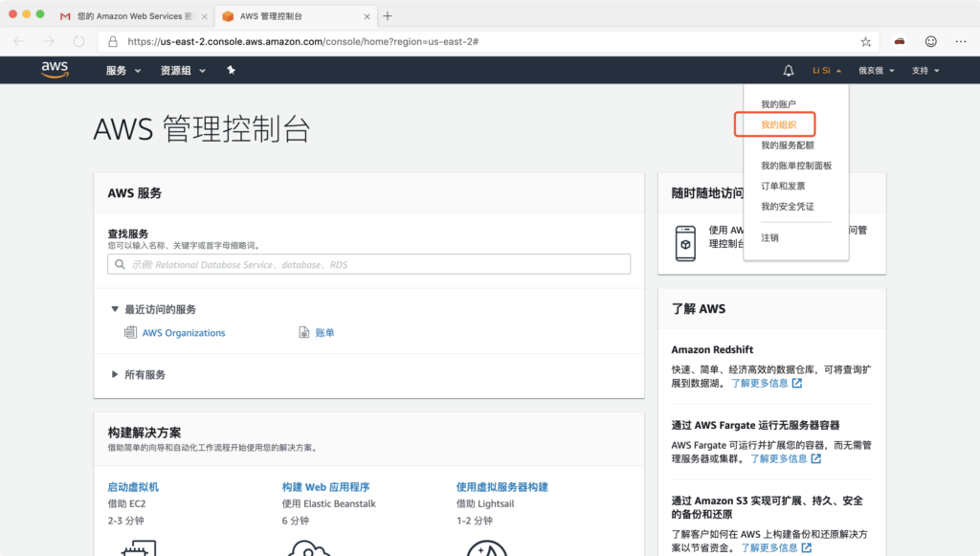This screenshot has height=556, width=980.
Task: Collapse the Li Si account menu
Action: pos(826,71)
